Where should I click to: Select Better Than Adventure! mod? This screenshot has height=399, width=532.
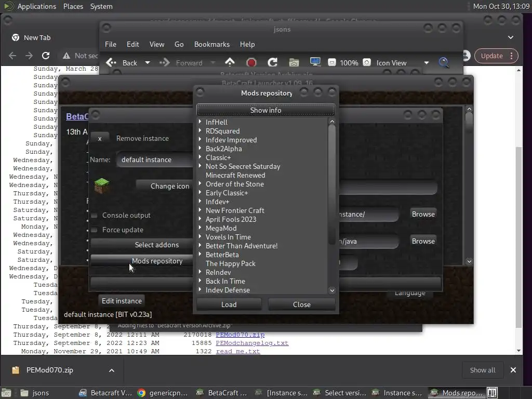coord(242,246)
